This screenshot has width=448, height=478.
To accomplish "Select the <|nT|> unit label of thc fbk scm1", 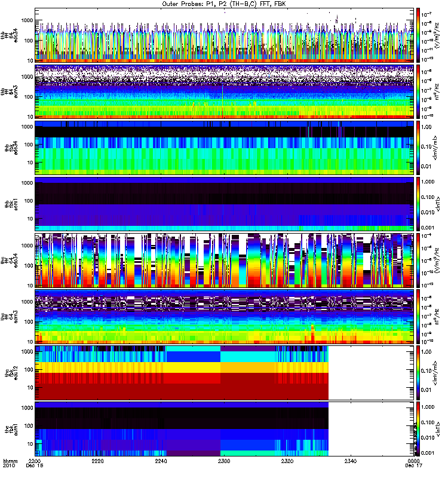I will point(438,429).
